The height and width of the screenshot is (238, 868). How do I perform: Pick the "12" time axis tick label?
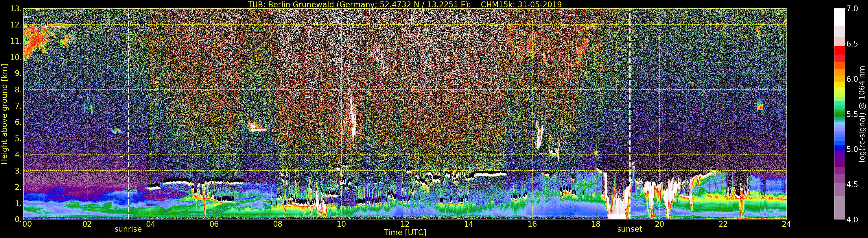tap(405, 224)
